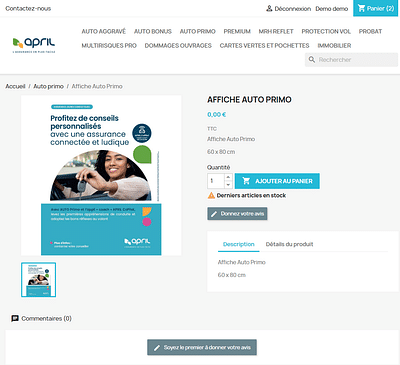
Task: Click cart icon in AJOUTER AU PANIER
Action: point(246,181)
